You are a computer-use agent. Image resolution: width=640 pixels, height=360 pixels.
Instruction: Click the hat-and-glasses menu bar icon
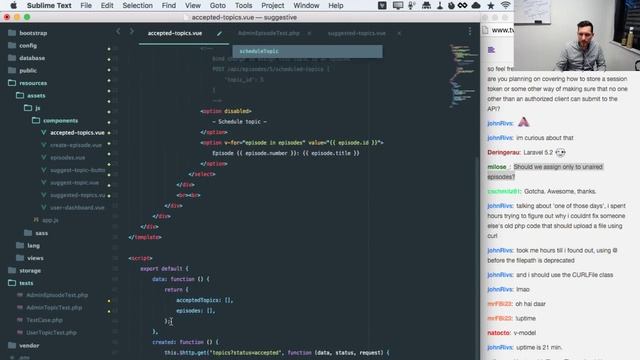click(426, 5)
